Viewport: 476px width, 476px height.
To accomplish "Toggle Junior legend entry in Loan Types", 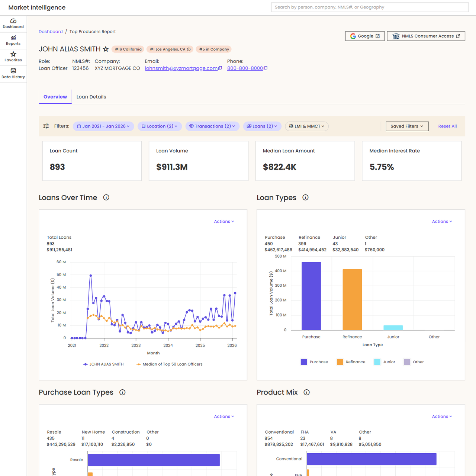I will pyautogui.click(x=385, y=362).
